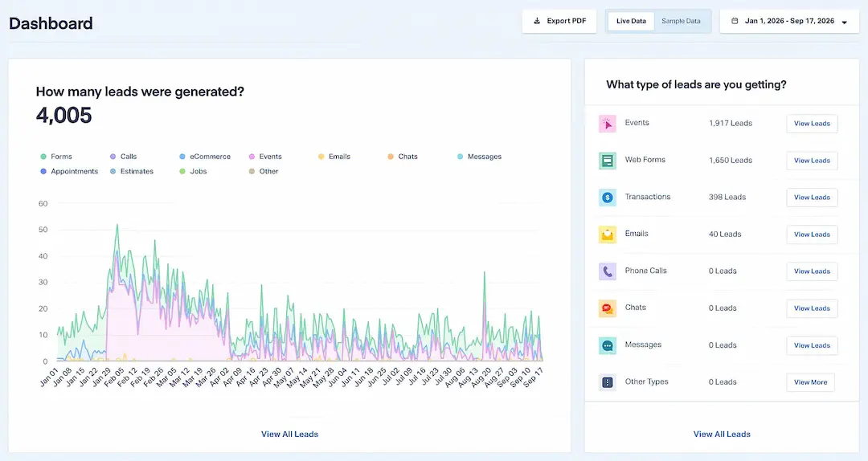The width and height of the screenshot is (868, 461).
Task: Click the Transactions dollar icon
Action: coord(608,198)
